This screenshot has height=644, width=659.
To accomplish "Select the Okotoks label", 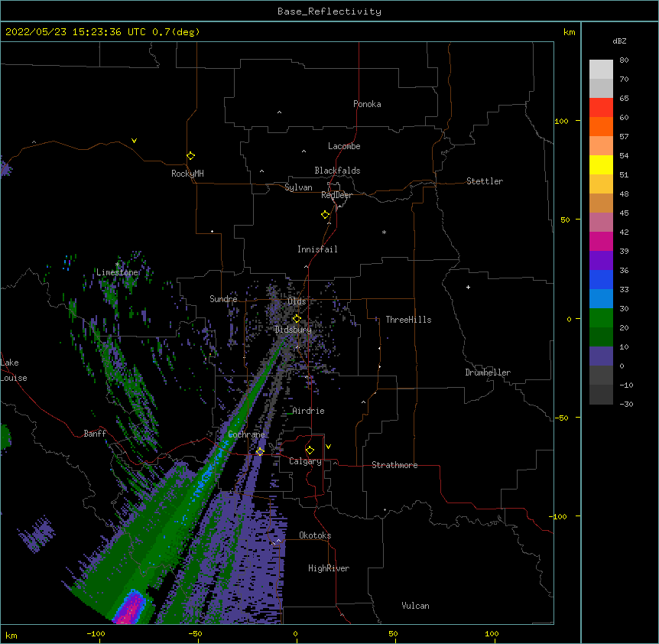I will coord(315,535).
